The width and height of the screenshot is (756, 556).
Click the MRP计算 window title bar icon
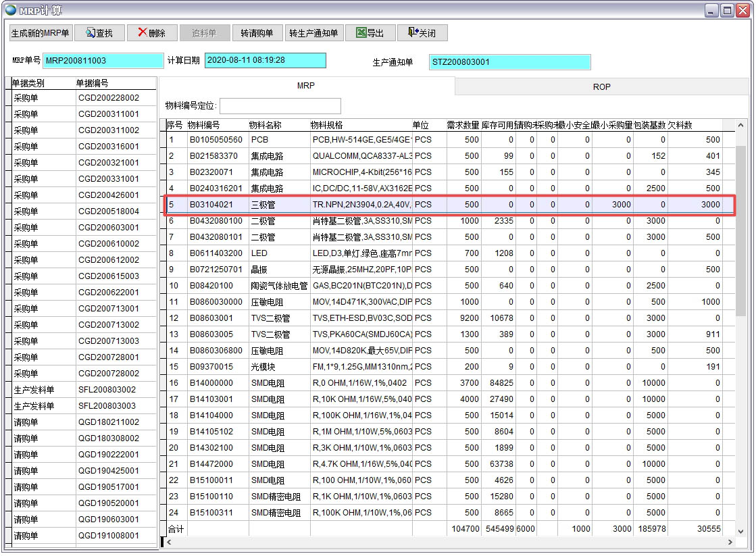(9, 9)
